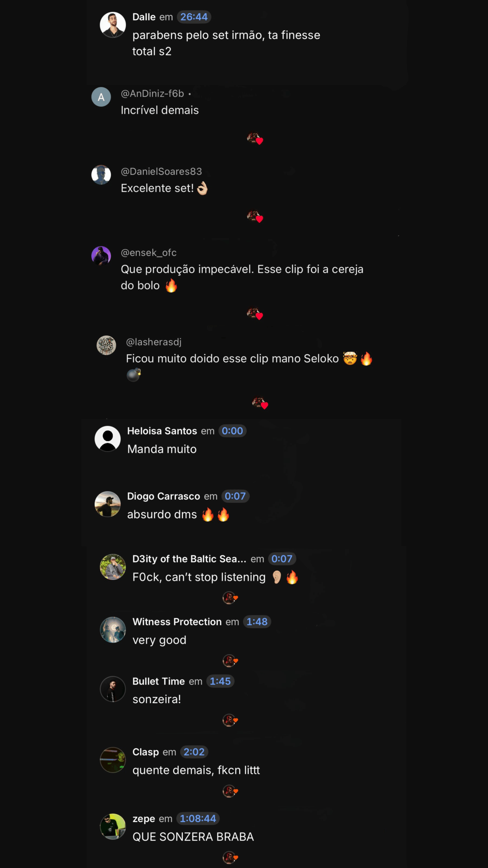The width and height of the screenshot is (488, 868).
Task: Open the @AnDiniz-f6b username link
Action: coord(152,94)
